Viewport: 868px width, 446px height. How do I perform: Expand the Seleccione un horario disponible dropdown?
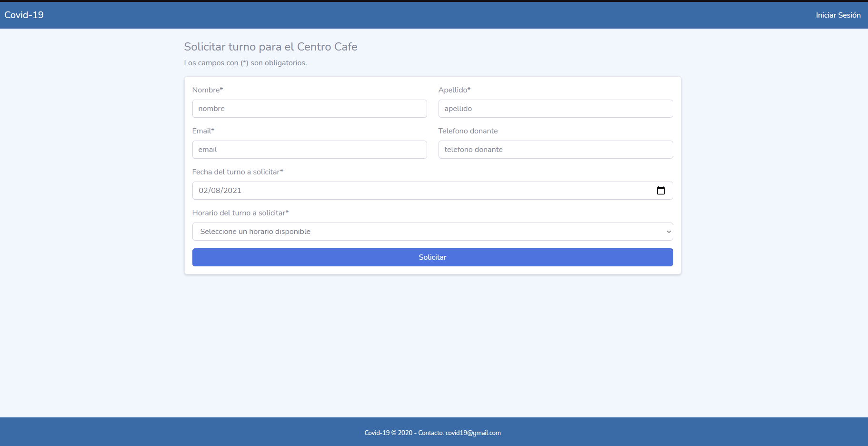click(x=432, y=232)
